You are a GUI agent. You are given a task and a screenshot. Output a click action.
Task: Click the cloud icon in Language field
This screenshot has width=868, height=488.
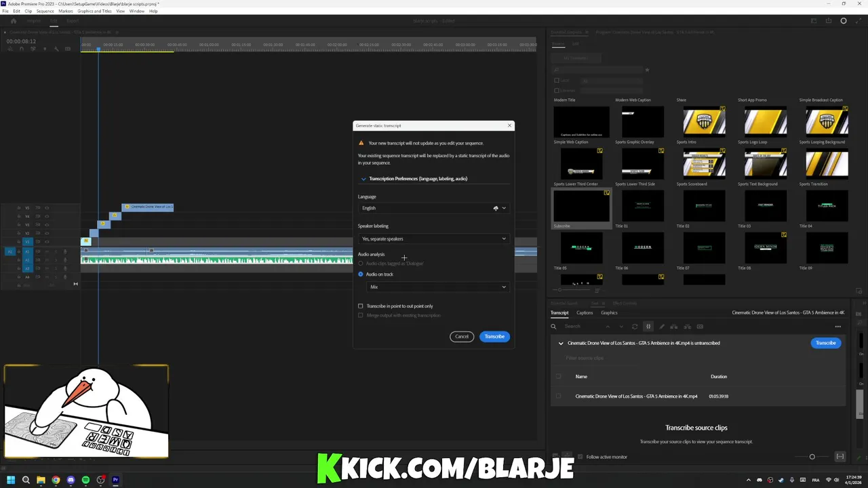(x=496, y=208)
